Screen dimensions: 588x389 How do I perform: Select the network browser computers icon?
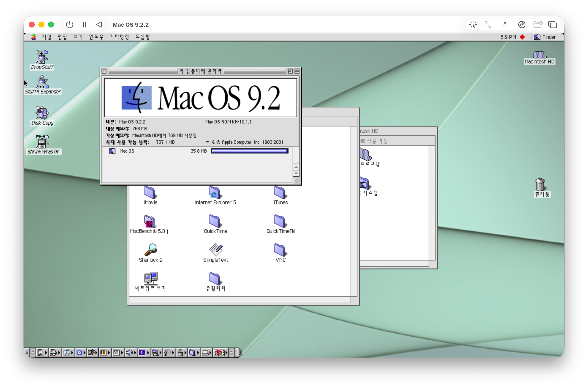[x=150, y=278]
